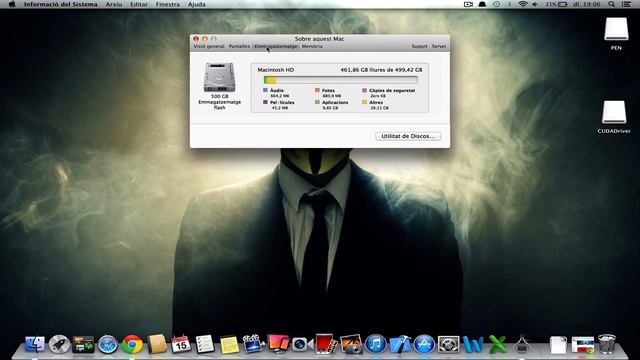The width and height of the screenshot is (640, 360).
Task: Open Safari compass icon in Dock
Action: pos(108,344)
